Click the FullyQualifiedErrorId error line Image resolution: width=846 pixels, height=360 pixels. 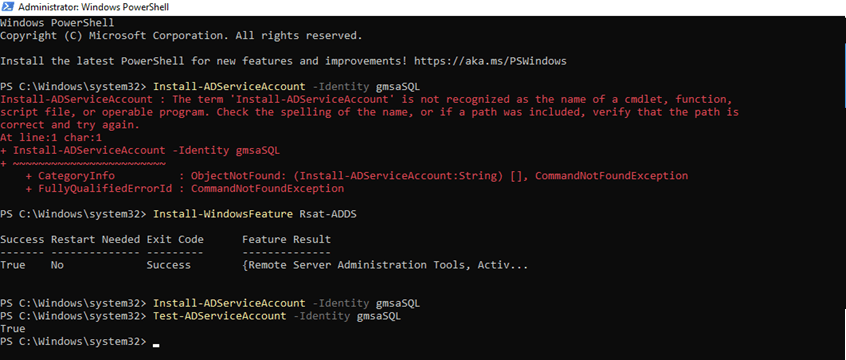click(185, 189)
